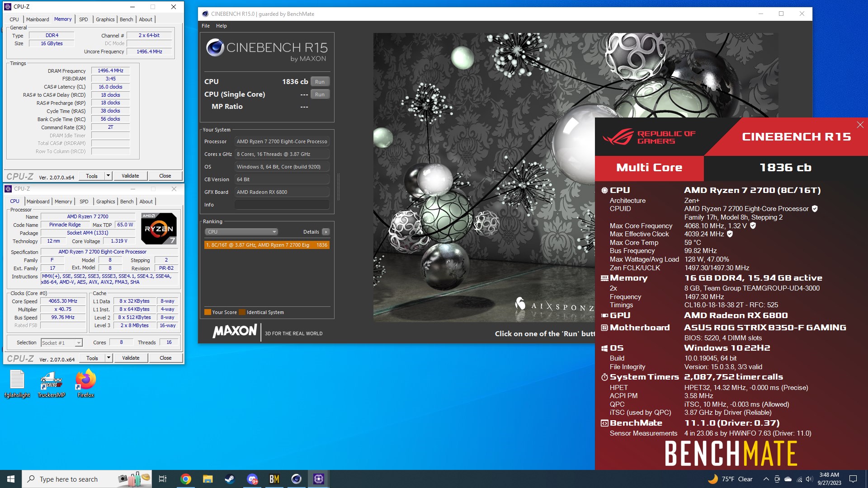Open Bench tab in upper CPU-Z window
868x488 pixels.
(x=127, y=19)
